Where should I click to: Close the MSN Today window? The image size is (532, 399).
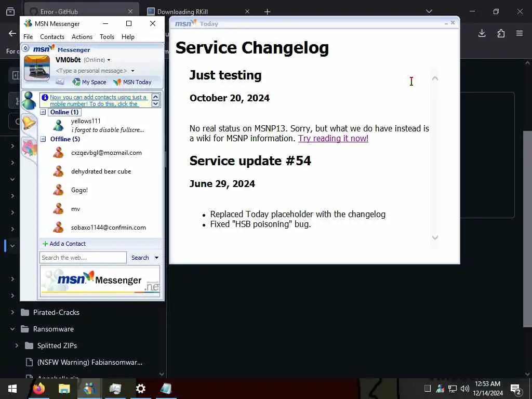point(453,23)
